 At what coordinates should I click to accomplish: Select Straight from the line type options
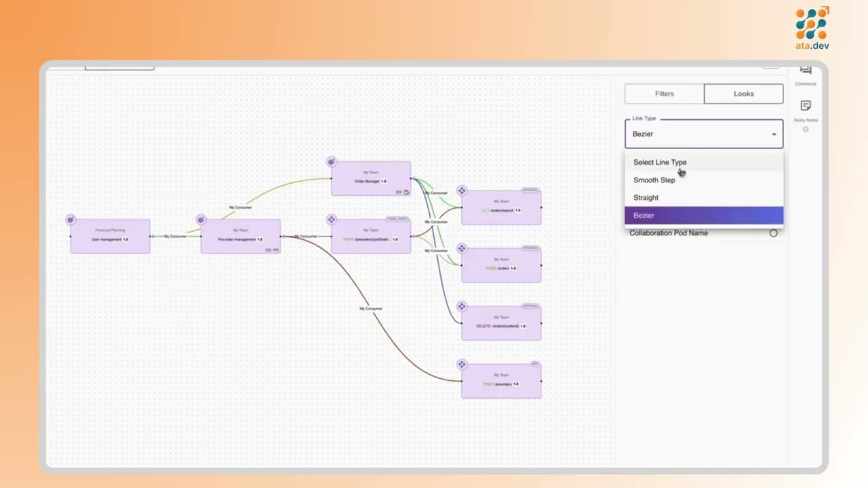tap(646, 197)
